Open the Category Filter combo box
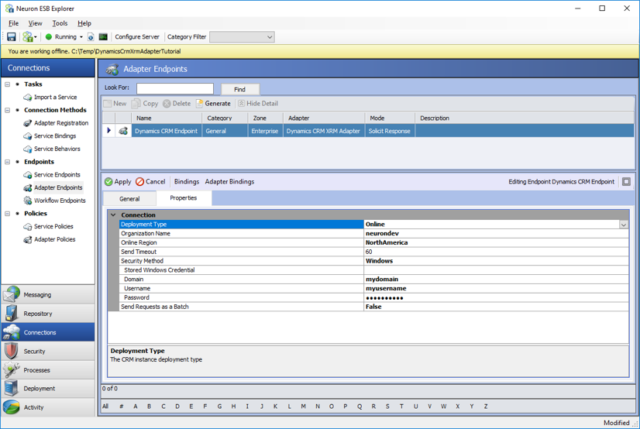 [242, 37]
